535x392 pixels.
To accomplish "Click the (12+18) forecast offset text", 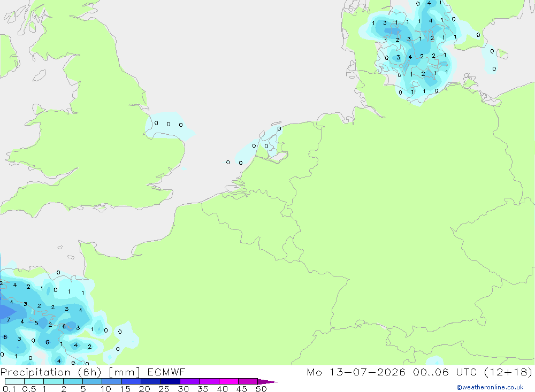I will coord(508,372).
